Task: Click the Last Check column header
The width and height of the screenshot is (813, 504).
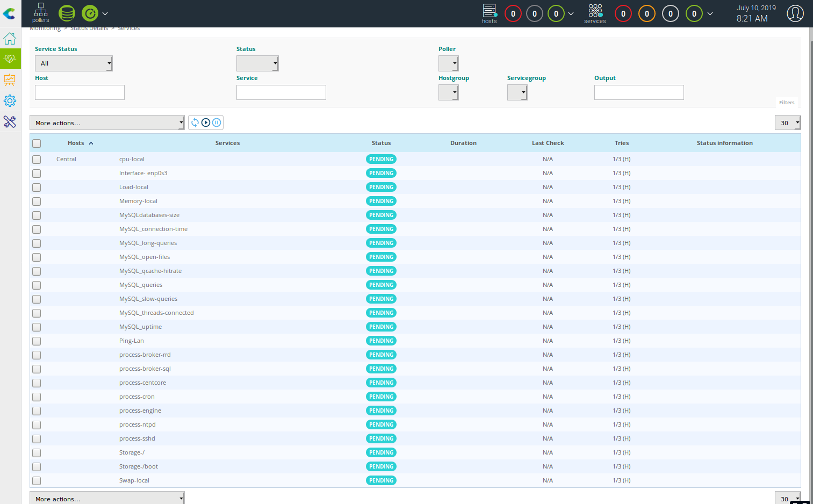Action: pyautogui.click(x=548, y=143)
